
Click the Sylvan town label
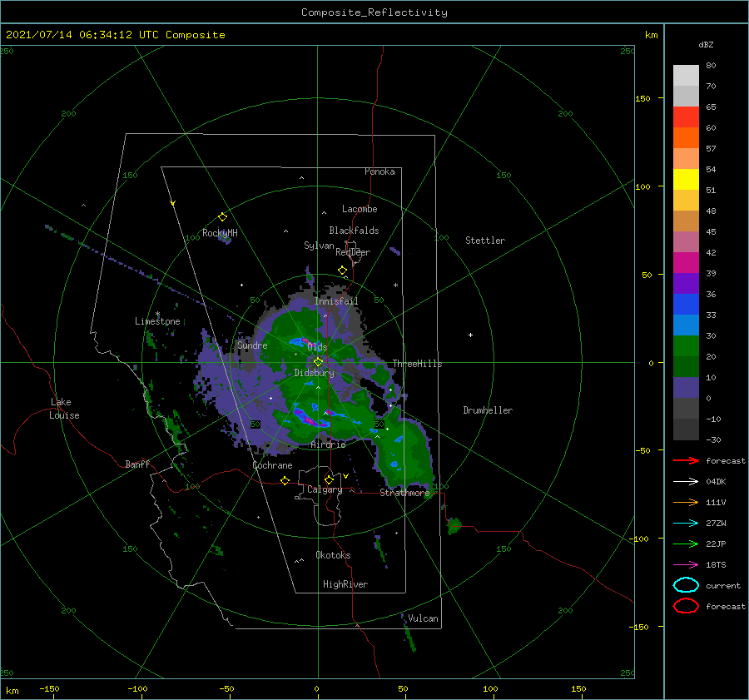(x=319, y=246)
